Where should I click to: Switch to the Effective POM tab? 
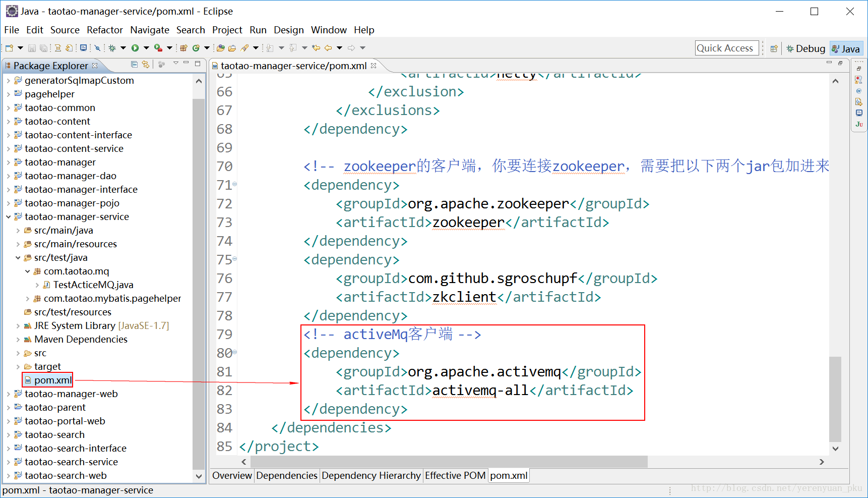[455, 475]
